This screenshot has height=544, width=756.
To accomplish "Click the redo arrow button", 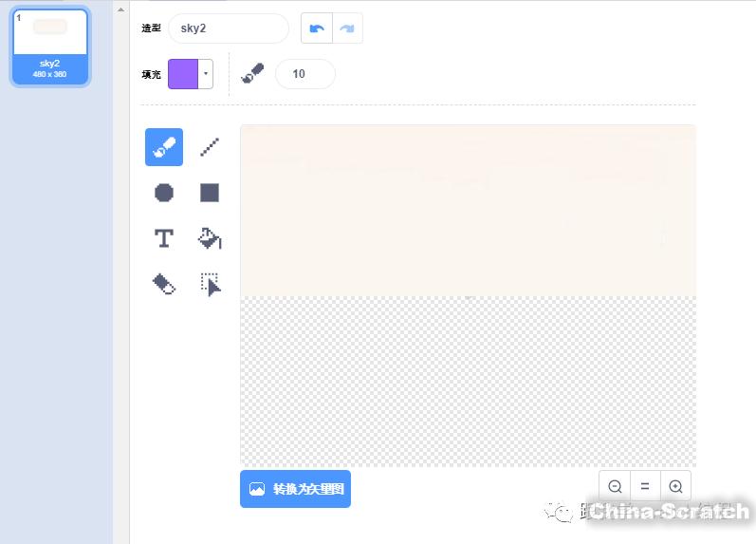I will click(x=347, y=28).
